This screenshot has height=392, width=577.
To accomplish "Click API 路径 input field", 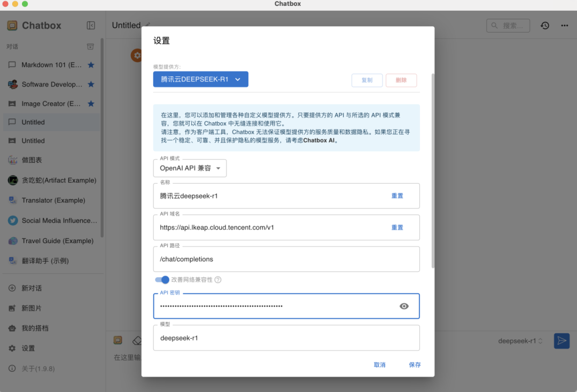I will coord(286,259).
